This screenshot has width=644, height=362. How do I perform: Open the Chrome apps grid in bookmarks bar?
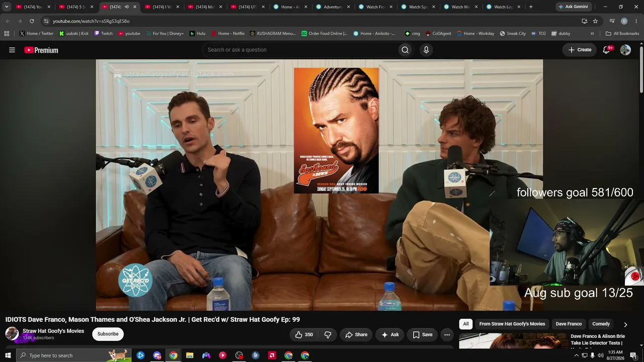(7, 34)
